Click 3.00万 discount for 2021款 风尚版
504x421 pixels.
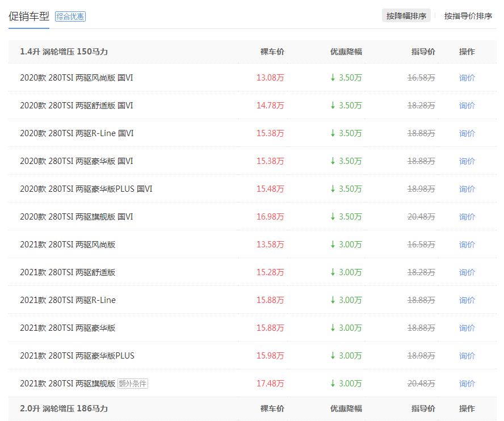[346, 245]
